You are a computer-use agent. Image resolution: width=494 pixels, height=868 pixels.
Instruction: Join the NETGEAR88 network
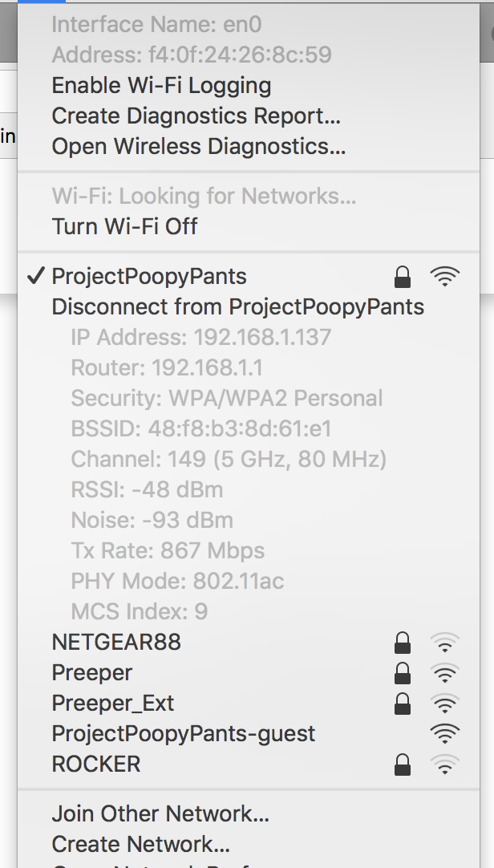point(116,642)
